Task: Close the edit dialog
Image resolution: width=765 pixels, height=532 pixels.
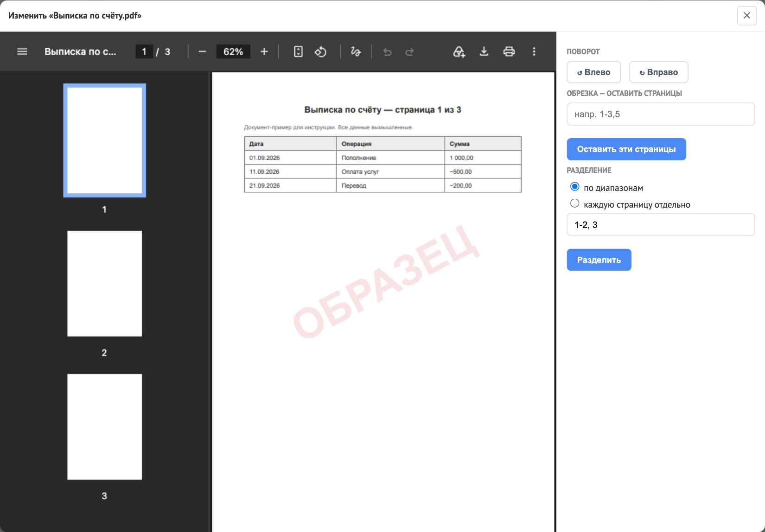Action: (746, 16)
